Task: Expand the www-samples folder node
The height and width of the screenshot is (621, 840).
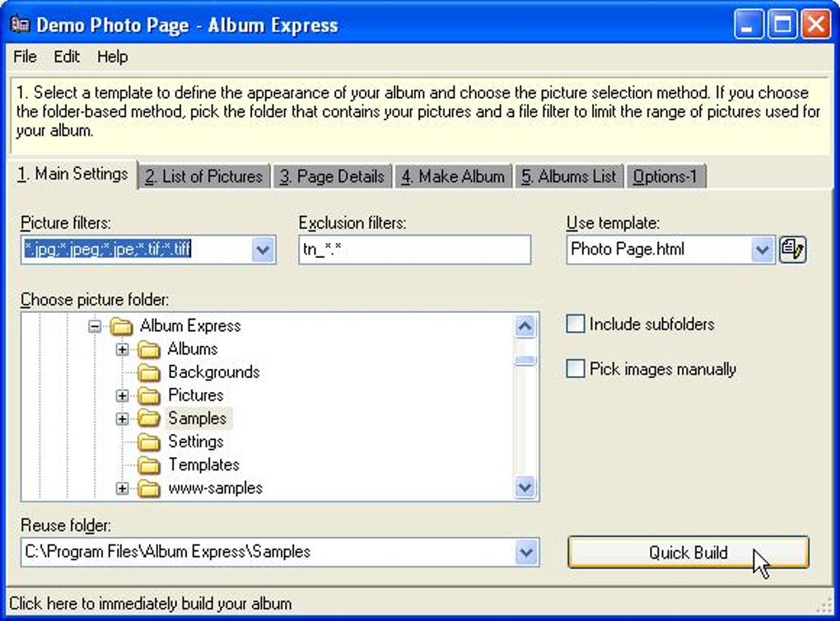Action: pyautogui.click(x=122, y=488)
